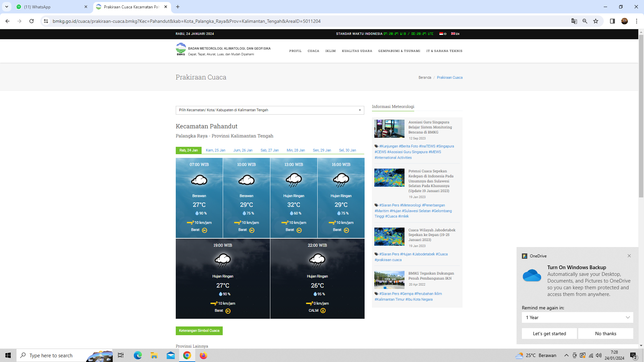The width and height of the screenshot is (644, 362).
Task: Click CALM wind compass icon at 22:00 WIB
Action: pos(323,311)
